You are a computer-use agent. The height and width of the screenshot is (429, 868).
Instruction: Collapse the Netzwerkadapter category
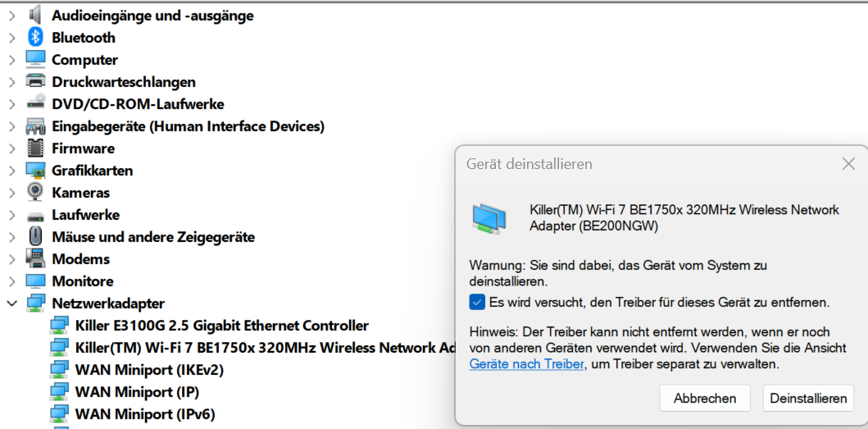coord(11,303)
